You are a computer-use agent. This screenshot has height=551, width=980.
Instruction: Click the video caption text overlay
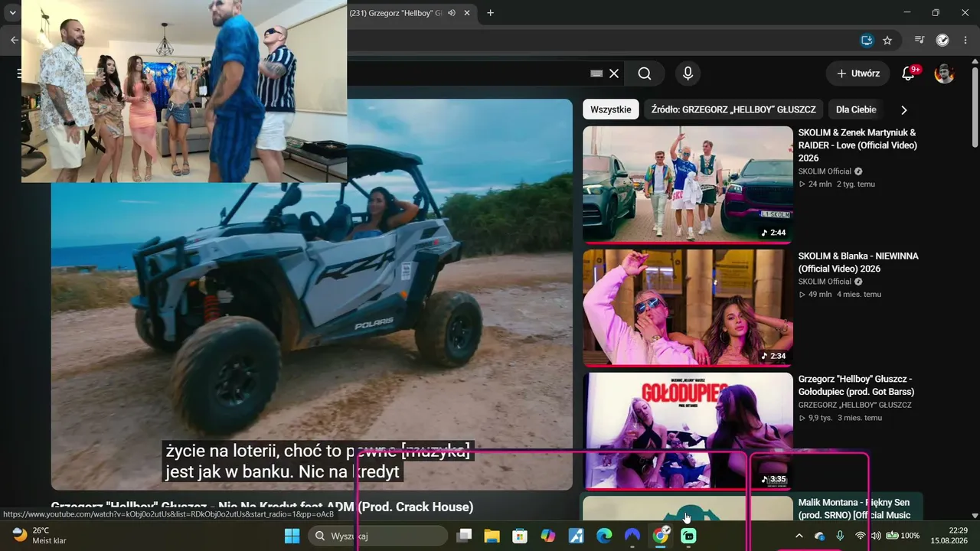point(318,461)
